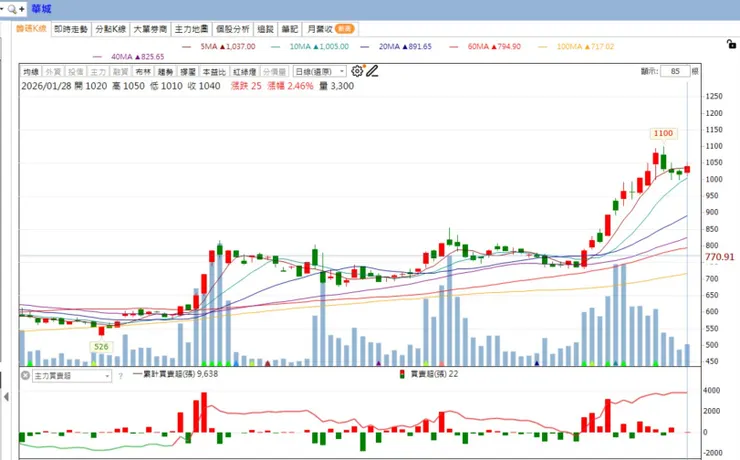
Task: Toggle the 均線 moving average overlay
Action: click(x=31, y=72)
